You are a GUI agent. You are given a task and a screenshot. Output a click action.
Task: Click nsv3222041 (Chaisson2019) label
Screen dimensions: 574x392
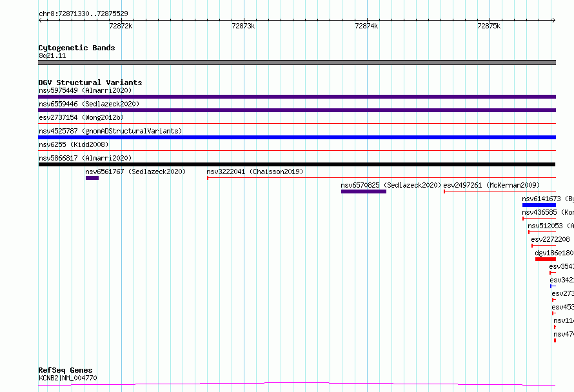tap(255, 171)
